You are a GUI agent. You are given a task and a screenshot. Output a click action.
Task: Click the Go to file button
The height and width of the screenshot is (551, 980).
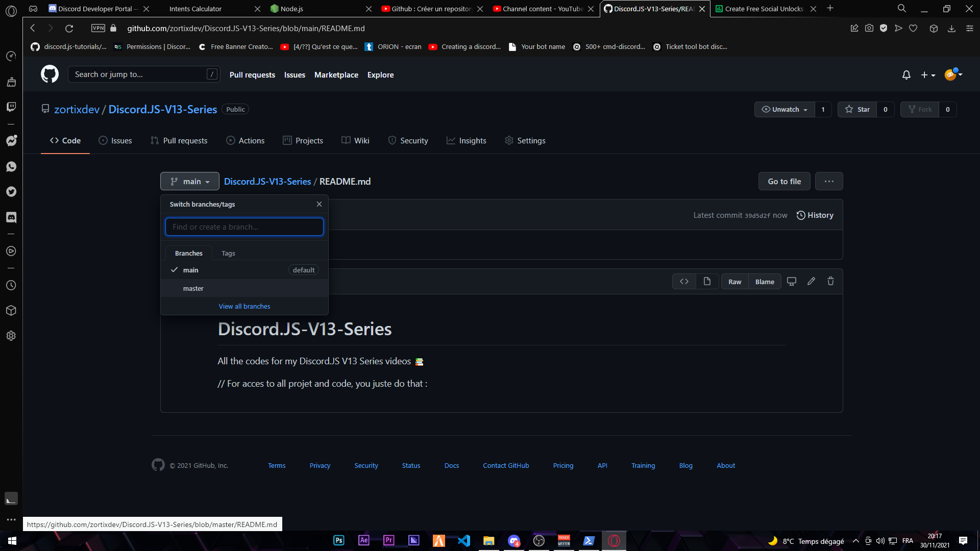coord(784,181)
